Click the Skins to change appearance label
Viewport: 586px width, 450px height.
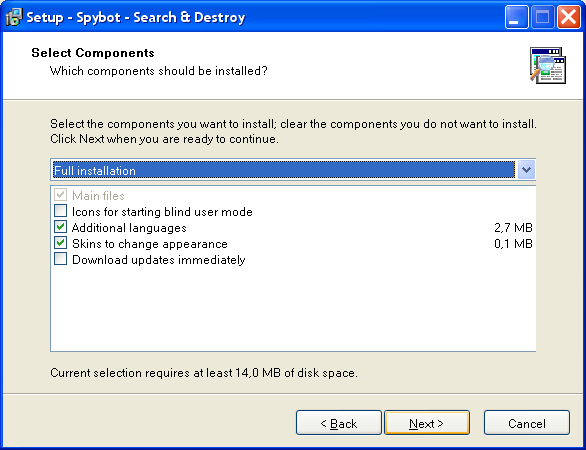tap(150, 244)
